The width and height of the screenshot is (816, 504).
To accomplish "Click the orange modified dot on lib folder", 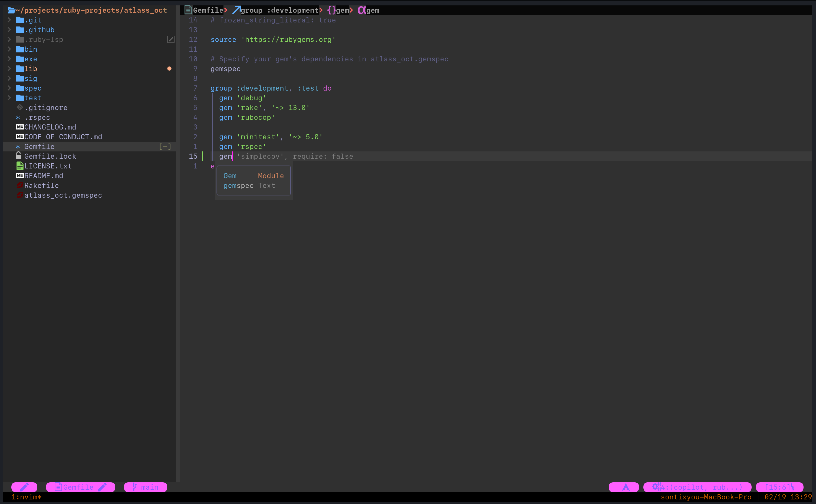I will click(x=169, y=69).
